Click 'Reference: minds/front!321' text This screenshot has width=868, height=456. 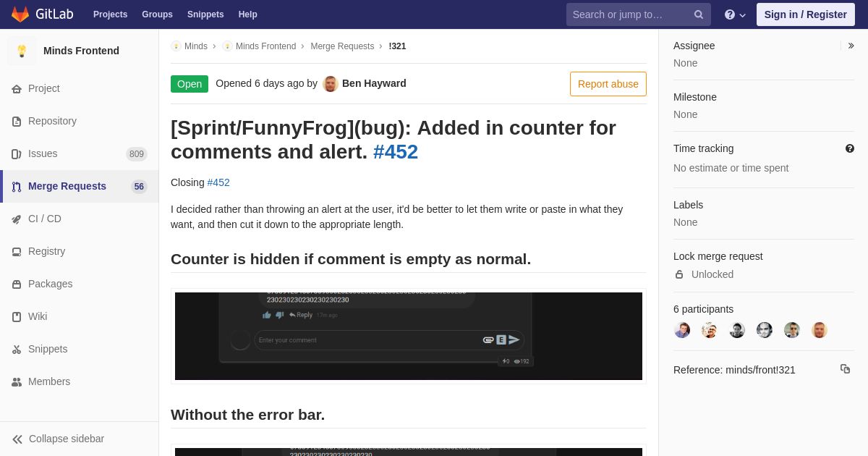[734, 370]
